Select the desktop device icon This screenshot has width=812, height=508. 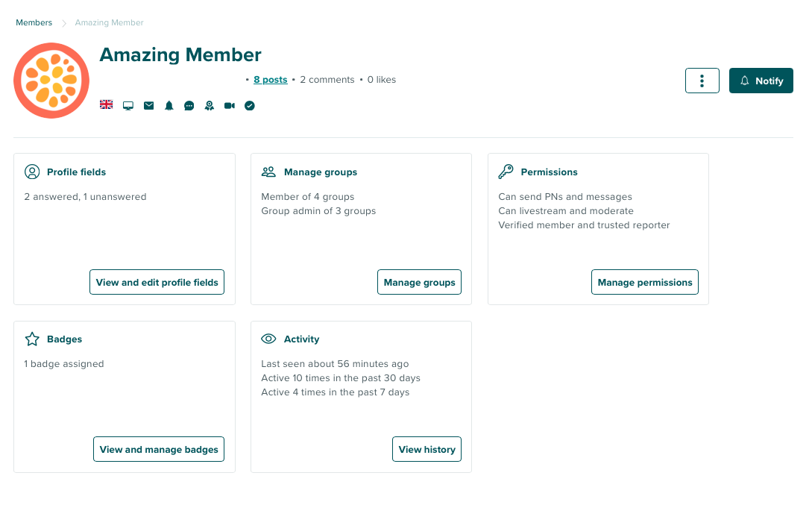click(128, 105)
